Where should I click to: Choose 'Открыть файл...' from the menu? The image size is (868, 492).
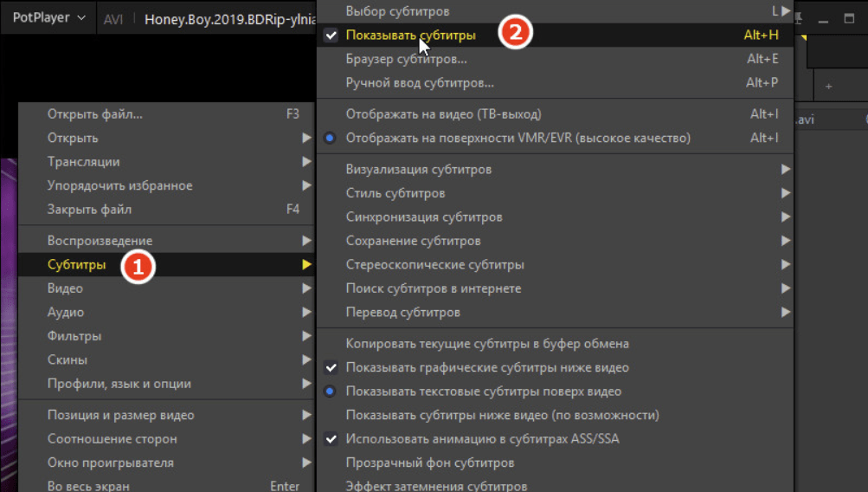[95, 113]
